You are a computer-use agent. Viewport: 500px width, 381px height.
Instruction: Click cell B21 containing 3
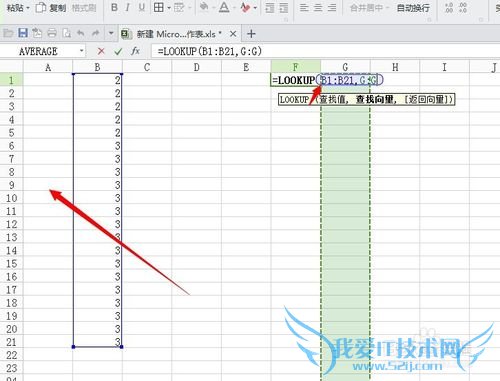click(x=97, y=342)
